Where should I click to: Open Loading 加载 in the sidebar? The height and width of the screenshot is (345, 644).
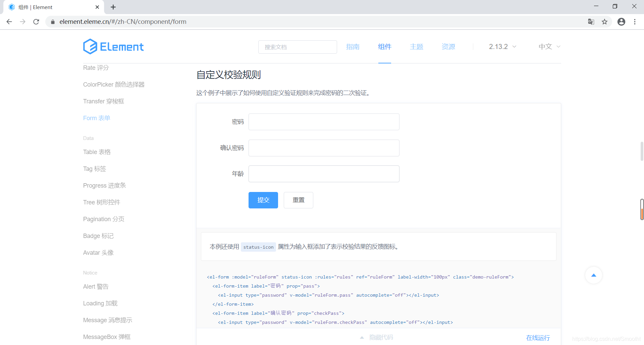pyautogui.click(x=100, y=303)
